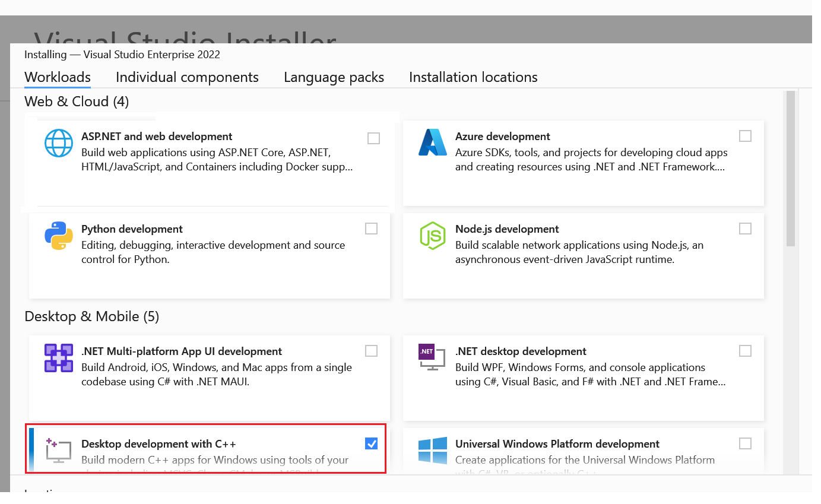Image resolution: width=821 pixels, height=504 pixels.
Task: Enable the Python development workload
Action: pos(371,228)
